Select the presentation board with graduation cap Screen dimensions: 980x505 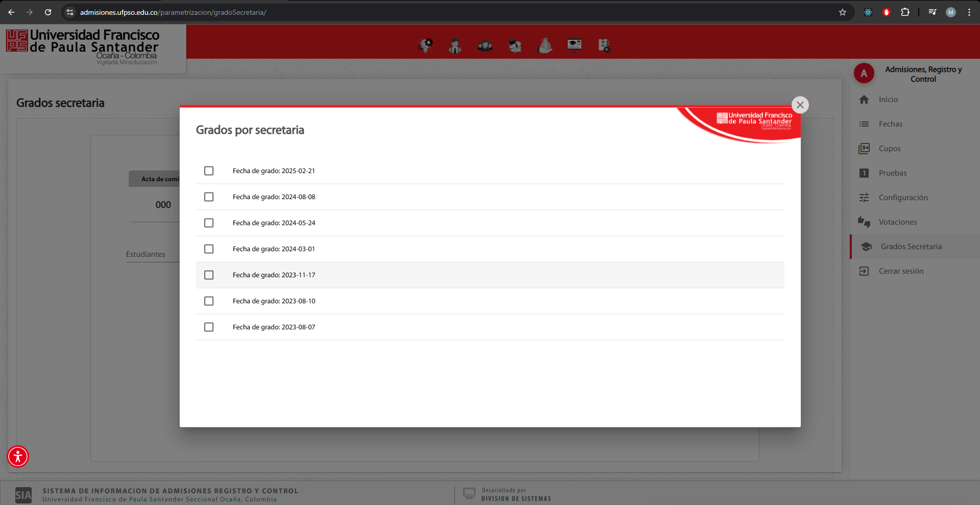tap(575, 45)
